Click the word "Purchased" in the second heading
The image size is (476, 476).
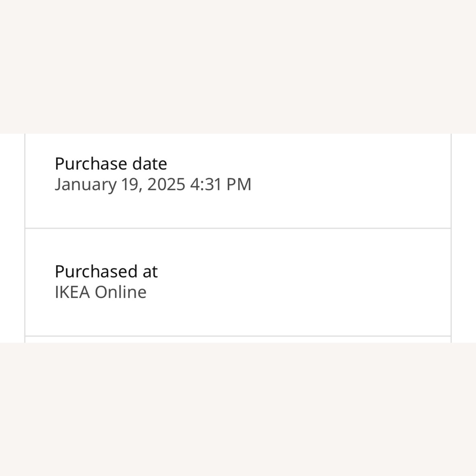pos(96,272)
